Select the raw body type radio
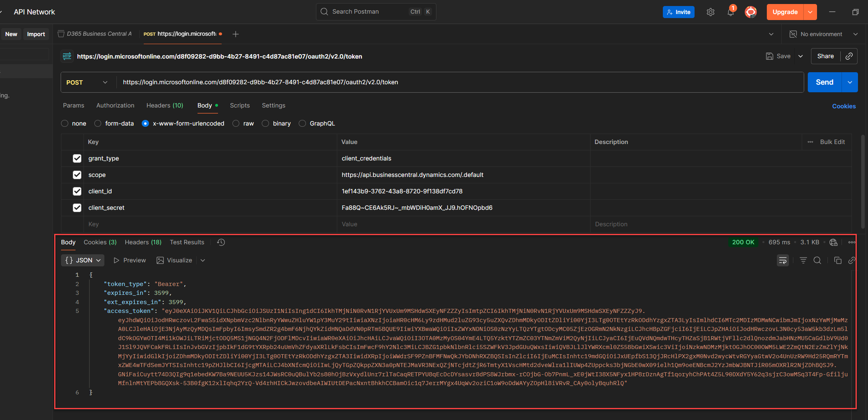The image size is (868, 420). [x=236, y=124]
